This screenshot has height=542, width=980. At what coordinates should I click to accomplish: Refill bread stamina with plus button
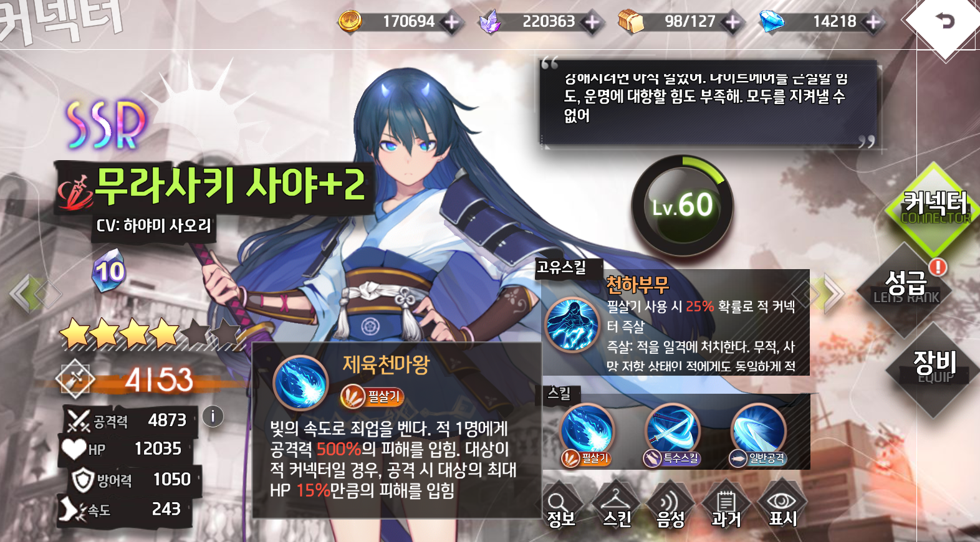[733, 22]
